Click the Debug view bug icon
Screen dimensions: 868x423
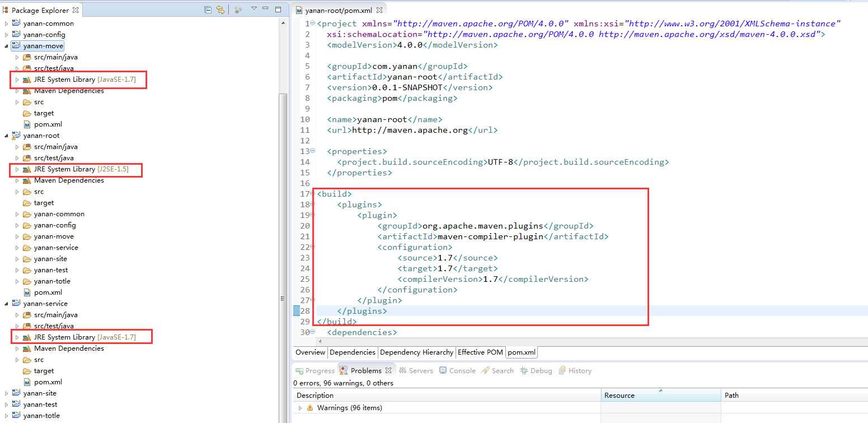pyautogui.click(x=524, y=370)
